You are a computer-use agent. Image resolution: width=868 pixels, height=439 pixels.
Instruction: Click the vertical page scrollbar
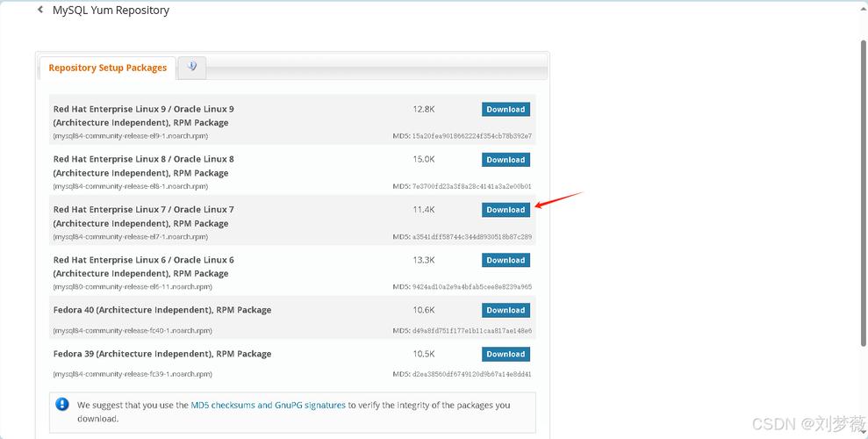(x=864, y=194)
